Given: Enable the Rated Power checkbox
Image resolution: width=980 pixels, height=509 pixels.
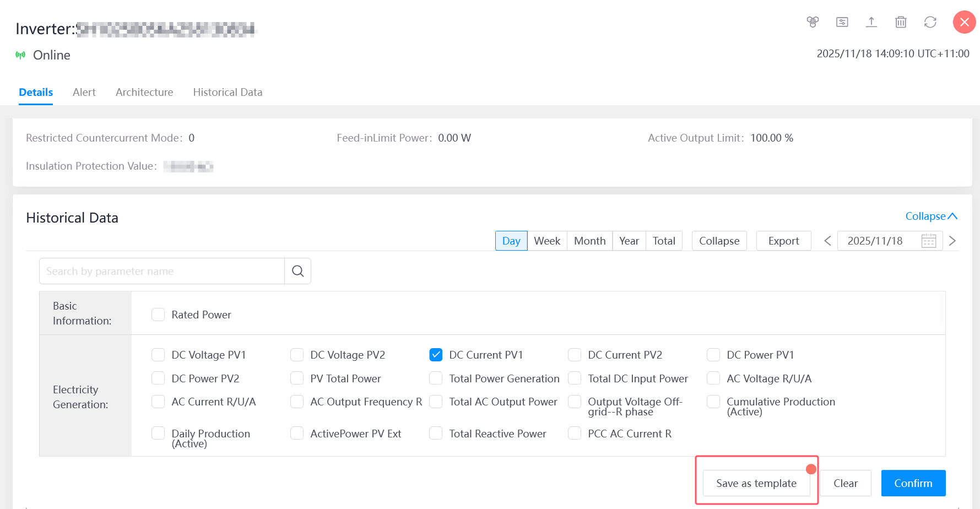Looking at the screenshot, I should coord(158,315).
